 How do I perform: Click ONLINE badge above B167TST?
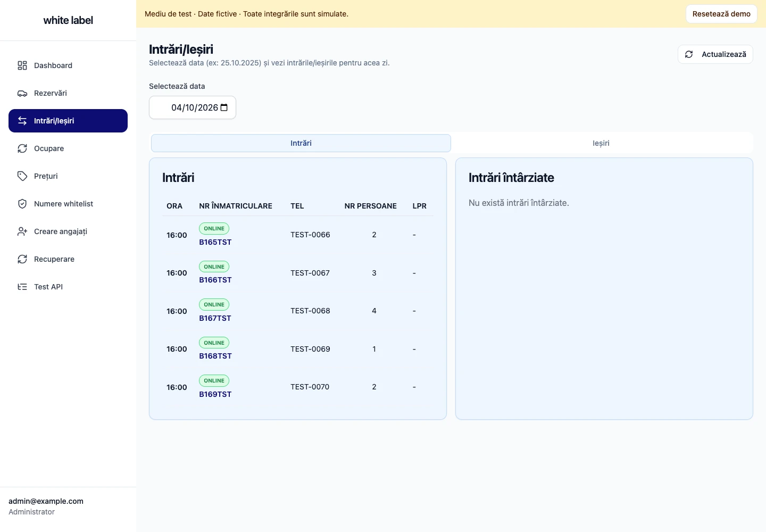(214, 304)
